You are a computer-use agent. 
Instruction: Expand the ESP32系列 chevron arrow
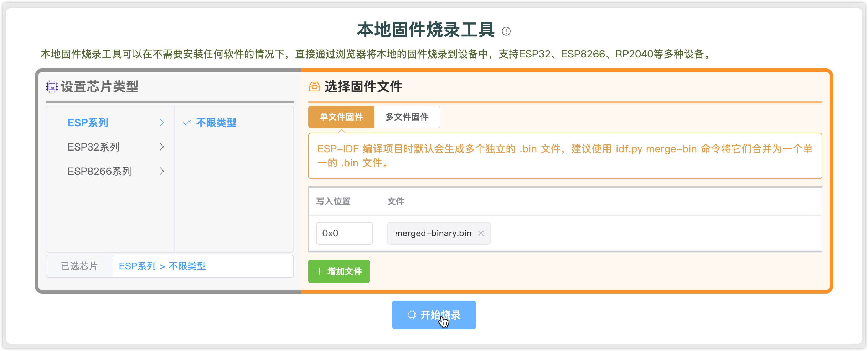[x=162, y=147]
